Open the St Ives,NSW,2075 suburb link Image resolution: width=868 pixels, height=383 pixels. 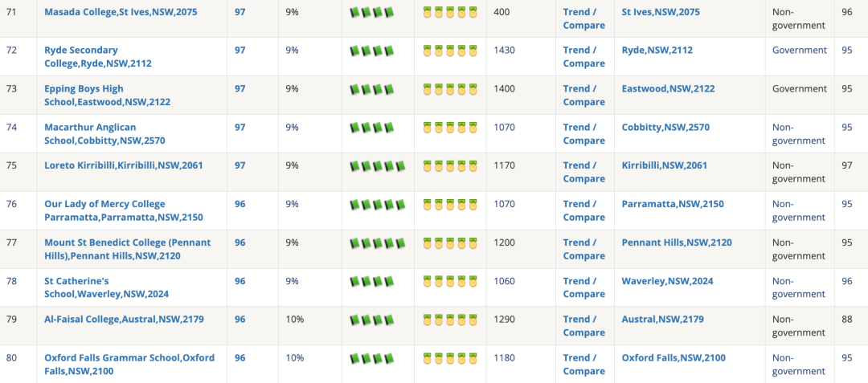click(661, 11)
